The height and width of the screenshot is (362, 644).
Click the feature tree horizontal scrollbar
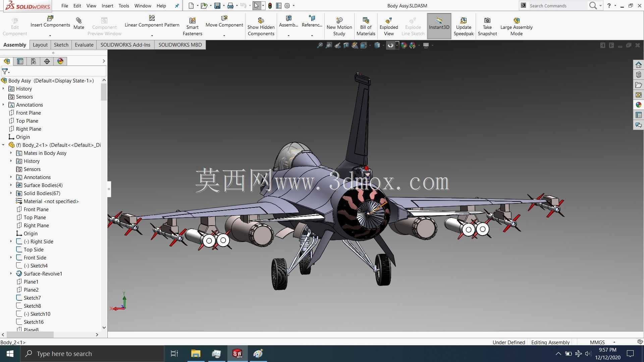(x=30, y=335)
